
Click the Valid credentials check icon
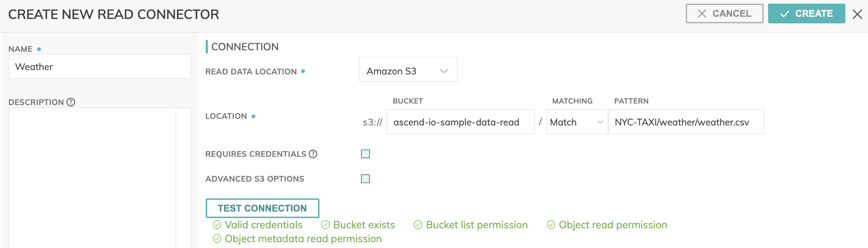pyautogui.click(x=217, y=225)
